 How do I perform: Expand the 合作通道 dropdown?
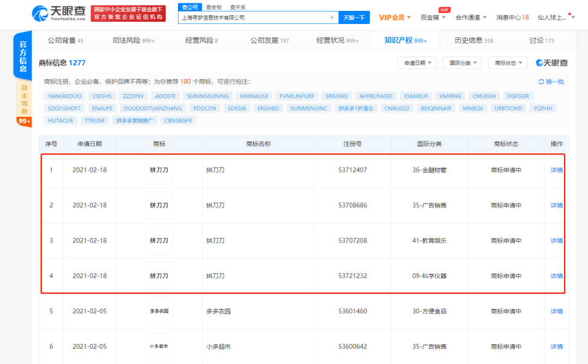469,17
